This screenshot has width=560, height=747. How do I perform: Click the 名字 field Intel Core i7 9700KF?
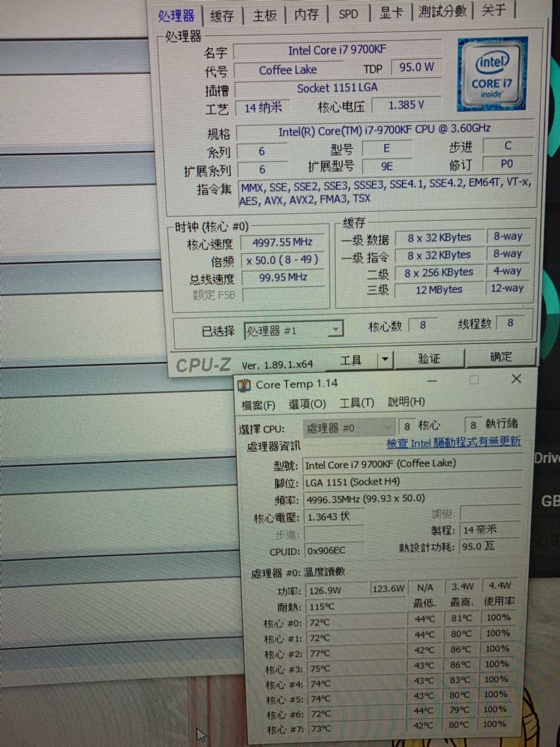click(x=337, y=49)
